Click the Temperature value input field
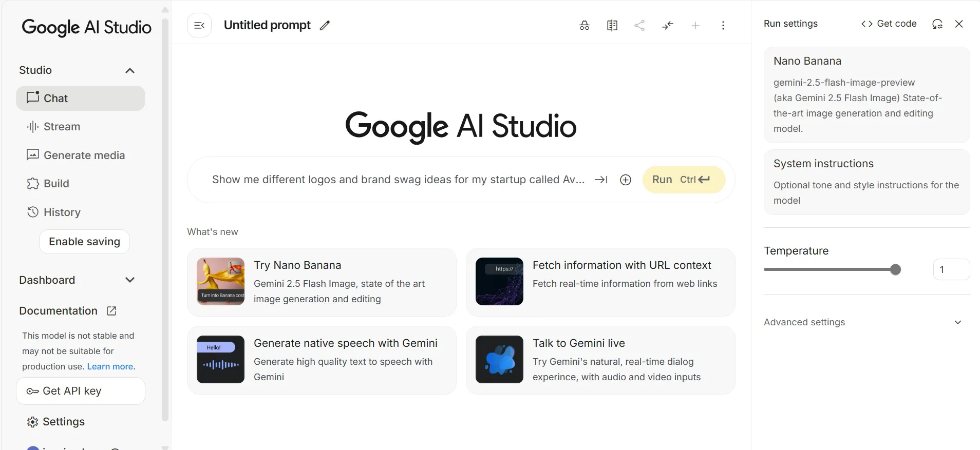Viewport: 980px width, 450px height. [x=951, y=269]
